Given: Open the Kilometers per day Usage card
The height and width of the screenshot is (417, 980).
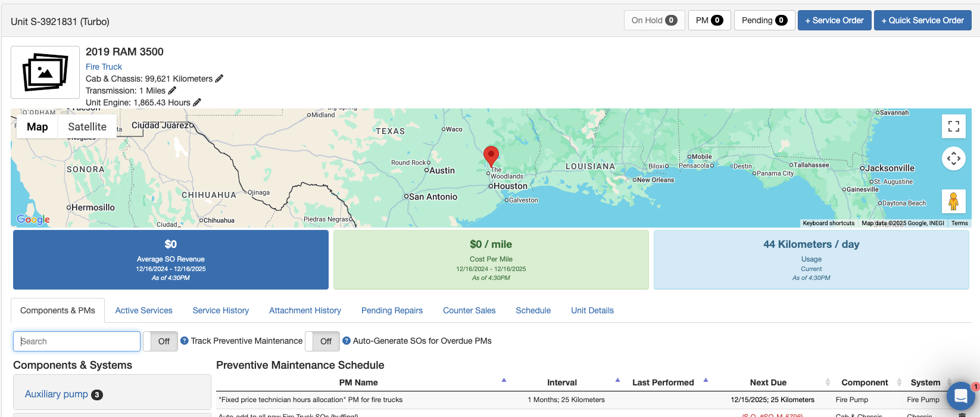Looking at the screenshot, I should pos(812,260).
